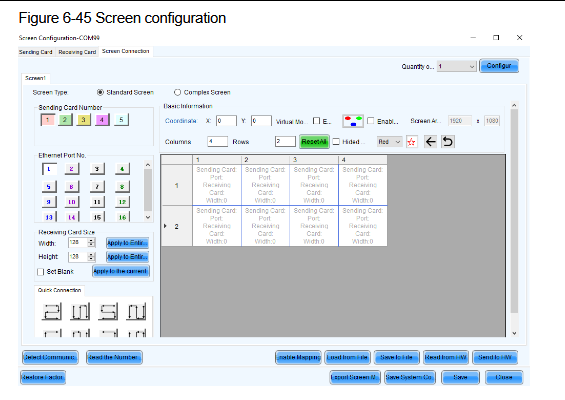The image size is (565, 400).
Task: Click the Read from HW button
Action: (x=446, y=357)
